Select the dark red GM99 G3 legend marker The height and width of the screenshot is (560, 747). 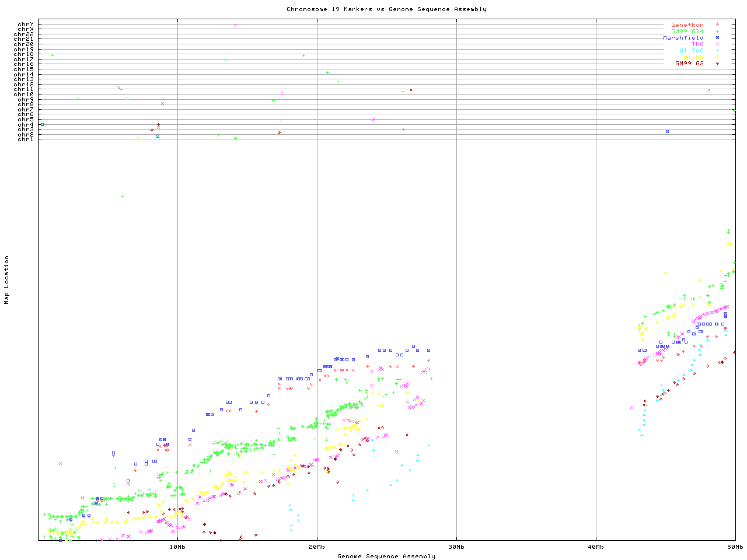717,64
